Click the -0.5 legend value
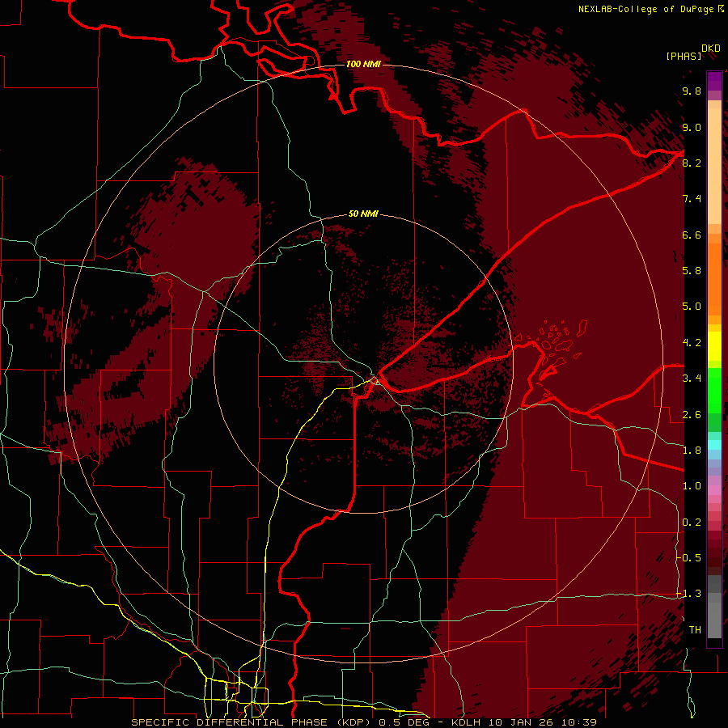Screen dimensions: 728x728 pos(689,557)
